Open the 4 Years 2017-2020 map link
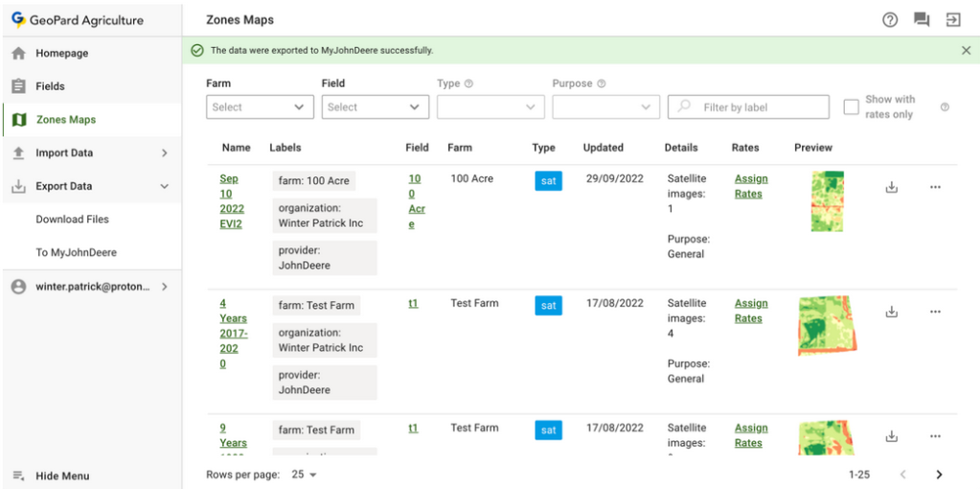The height and width of the screenshot is (489, 980). [233, 334]
